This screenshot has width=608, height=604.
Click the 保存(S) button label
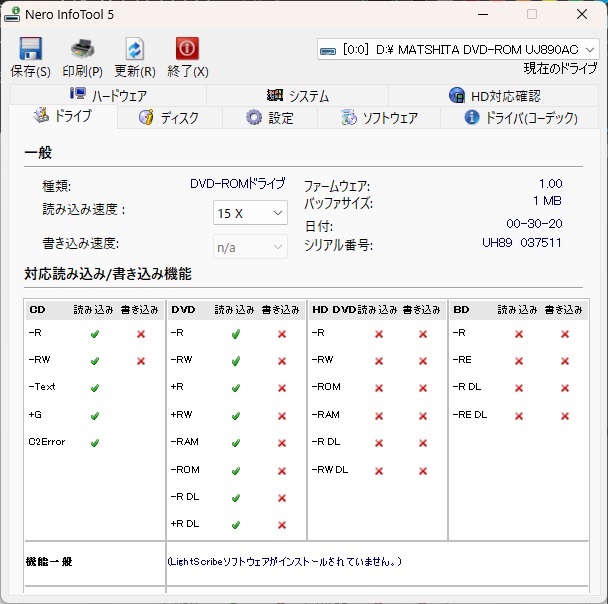click(x=31, y=71)
